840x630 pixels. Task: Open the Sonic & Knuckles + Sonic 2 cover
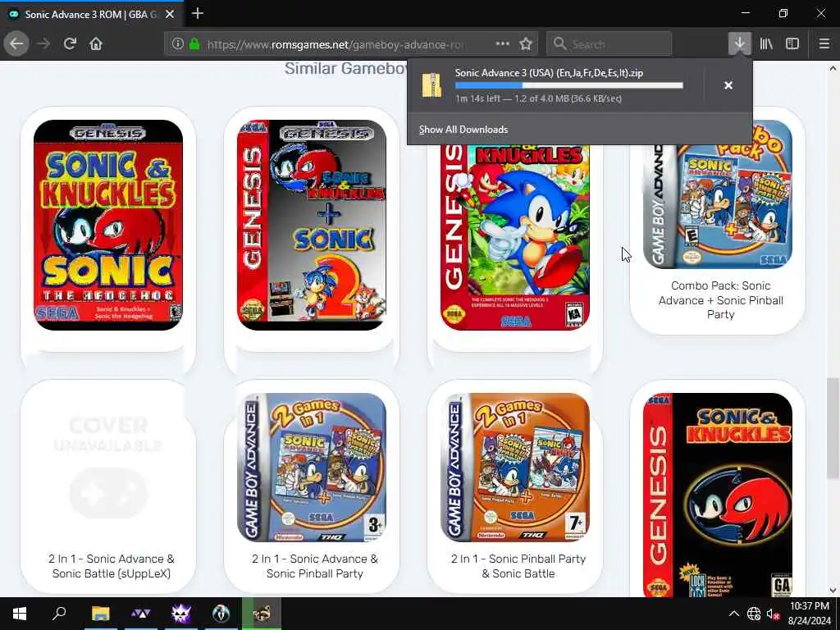pyautogui.click(x=312, y=225)
